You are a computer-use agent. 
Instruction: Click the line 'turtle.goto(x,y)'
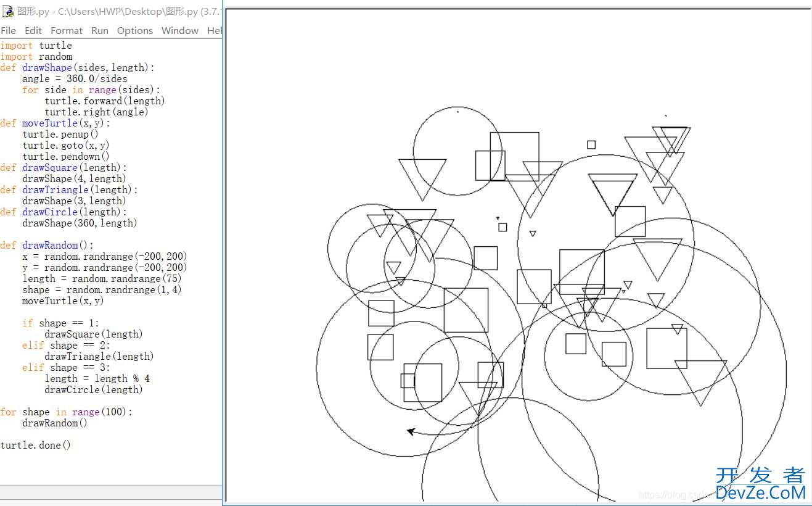66,146
